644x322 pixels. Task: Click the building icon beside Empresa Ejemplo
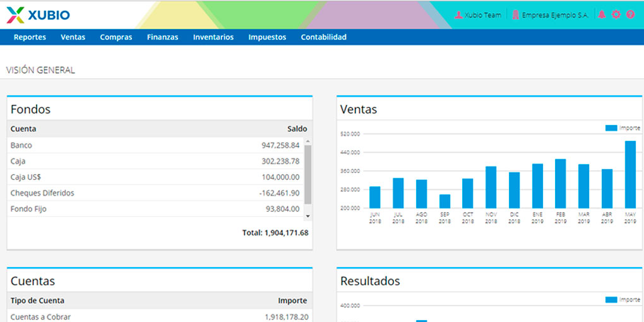(515, 15)
